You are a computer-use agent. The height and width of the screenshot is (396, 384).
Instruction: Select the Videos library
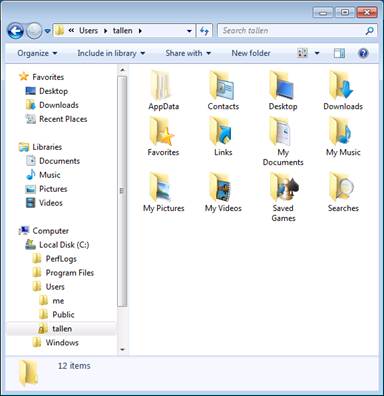pos(44,203)
